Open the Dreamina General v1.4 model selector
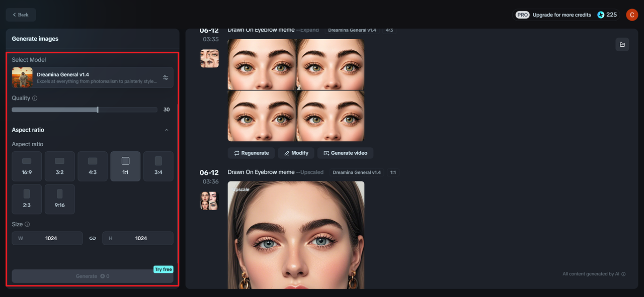This screenshot has width=644, height=297. click(x=93, y=77)
